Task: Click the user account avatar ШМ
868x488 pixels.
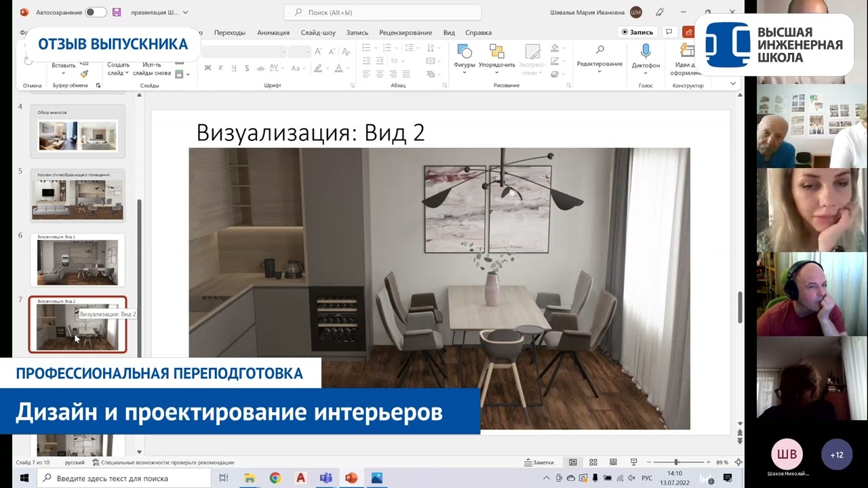Action: click(635, 12)
